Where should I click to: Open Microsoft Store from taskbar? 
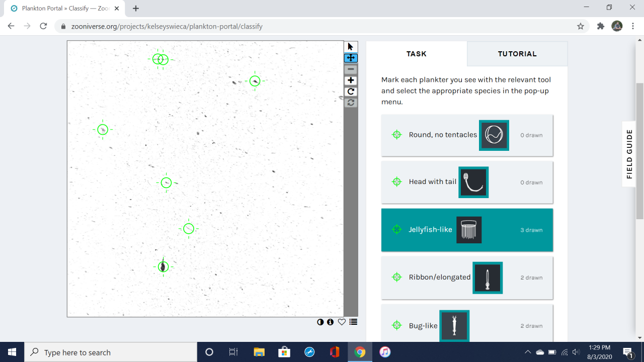click(x=284, y=352)
